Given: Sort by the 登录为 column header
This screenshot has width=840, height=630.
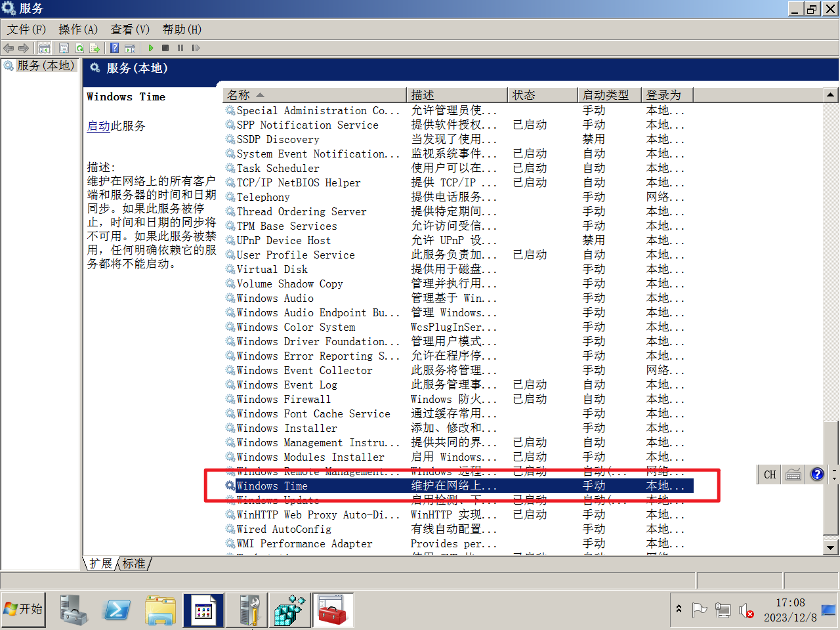Looking at the screenshot, I should click(667, 95).
